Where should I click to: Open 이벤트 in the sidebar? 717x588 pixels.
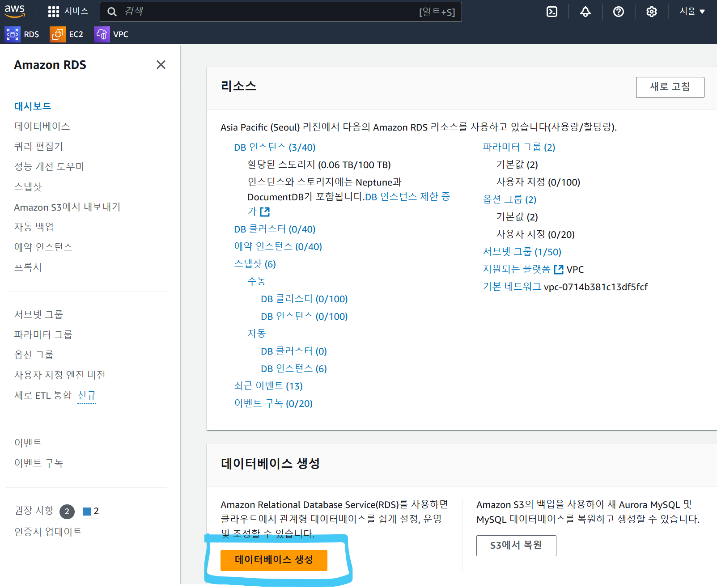point(28,443)
